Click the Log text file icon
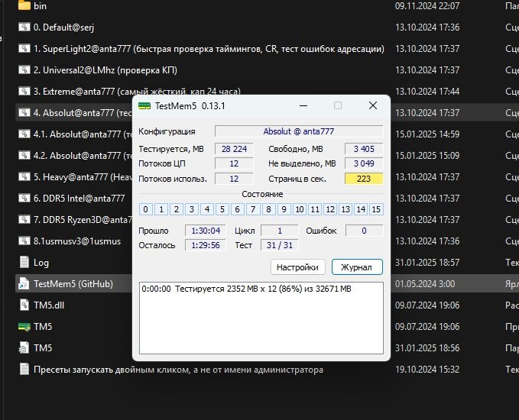Viewport: 519px width, 420px height. (x=24, y=262)
